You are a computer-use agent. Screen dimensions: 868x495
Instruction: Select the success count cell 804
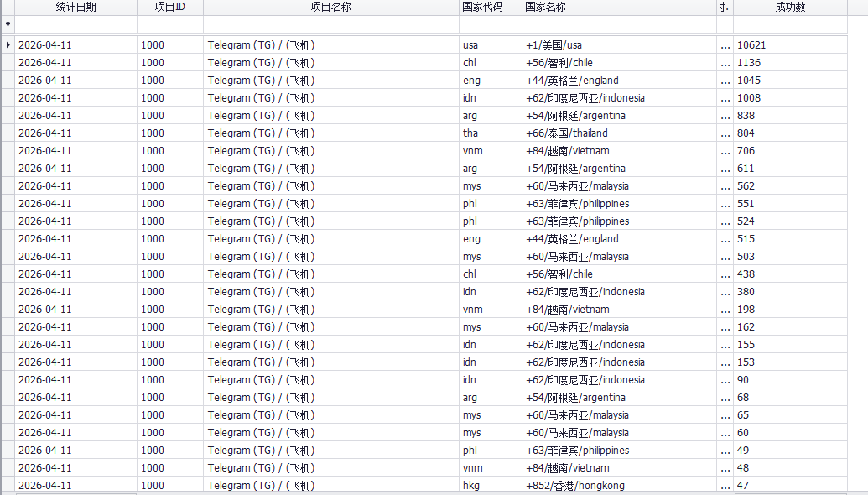tap(790, 133)
